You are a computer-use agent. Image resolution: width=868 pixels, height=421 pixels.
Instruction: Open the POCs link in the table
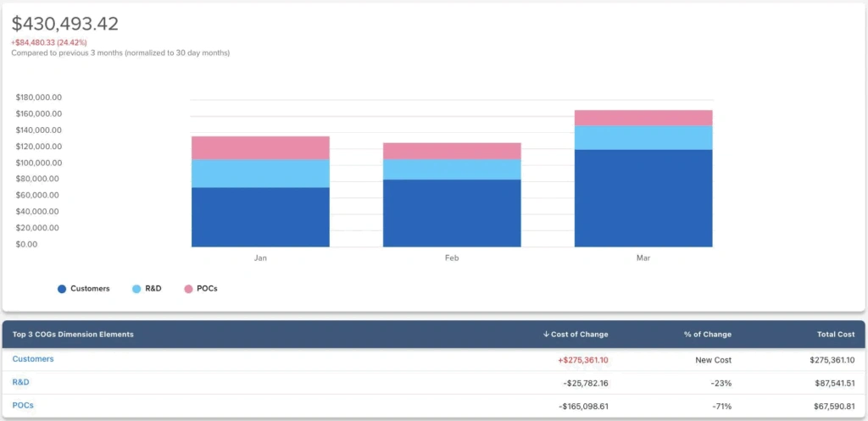coord(23,405)
